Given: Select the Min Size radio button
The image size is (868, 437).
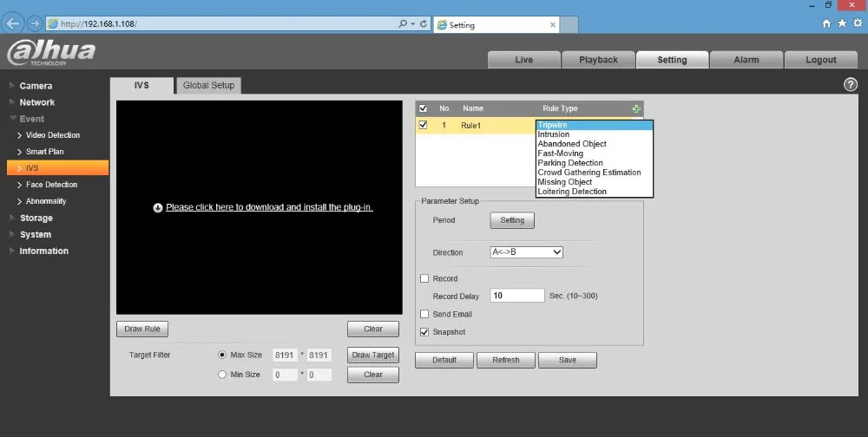Looking at the screenshot, I should coord(222,375).
